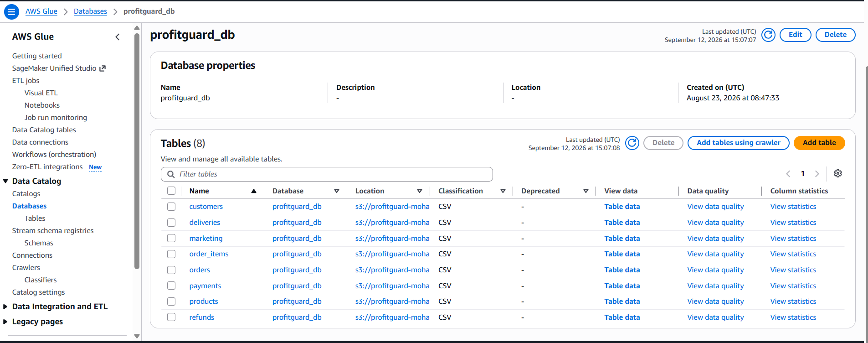Click Add tables using crawler
868x343 pixels.
738,143
